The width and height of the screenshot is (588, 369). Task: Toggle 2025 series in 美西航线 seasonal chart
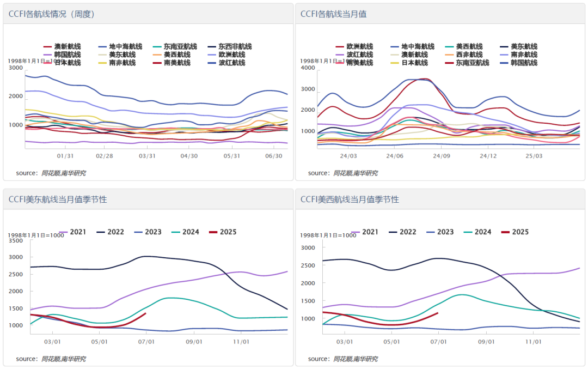coord(515,232)
